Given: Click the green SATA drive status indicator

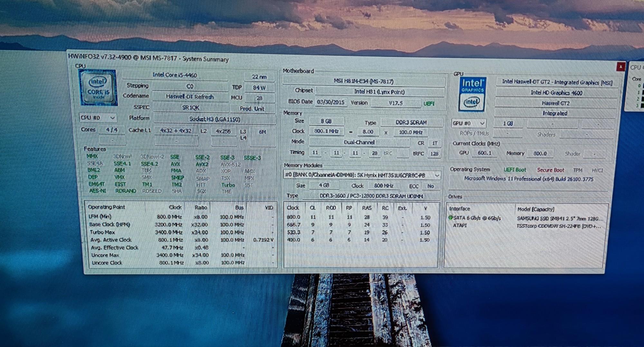Looking at the screenshot, I should coord(450,218).
